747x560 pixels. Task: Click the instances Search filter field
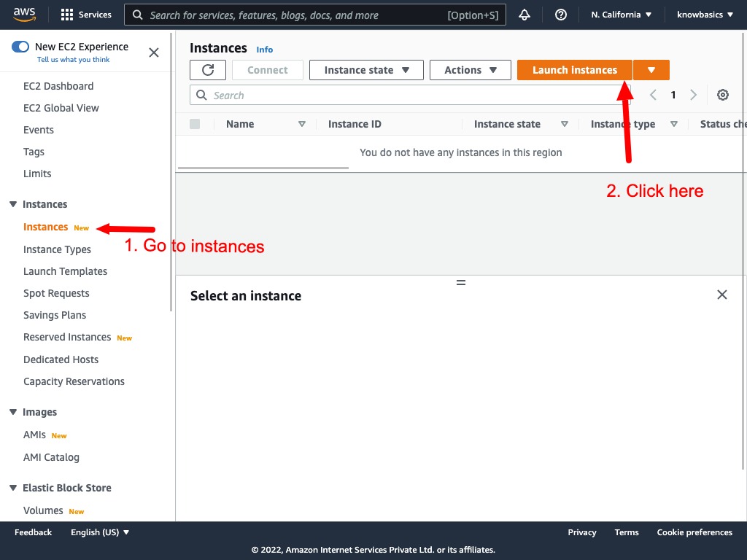click(x=410, y=95)
